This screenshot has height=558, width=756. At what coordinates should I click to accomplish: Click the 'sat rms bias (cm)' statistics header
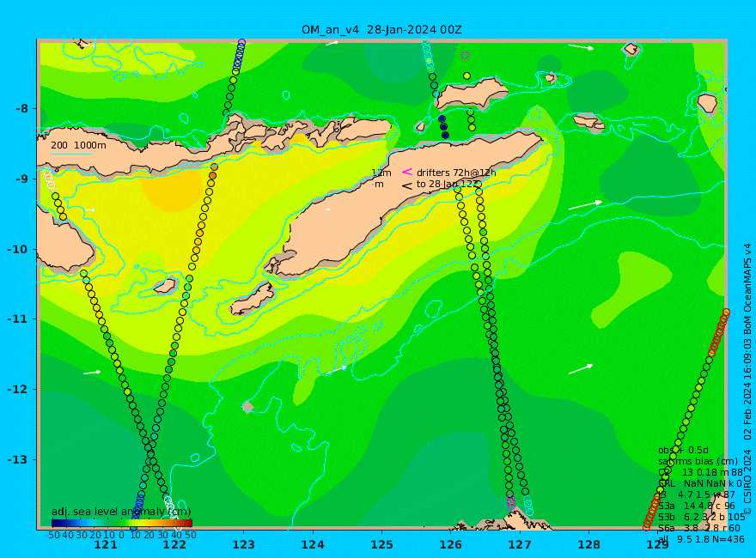tap(698, 462)
